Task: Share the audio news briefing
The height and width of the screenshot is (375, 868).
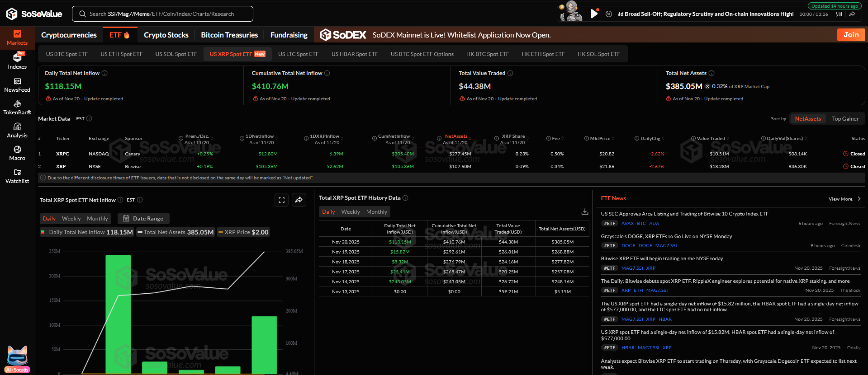Action: [852, 14]
